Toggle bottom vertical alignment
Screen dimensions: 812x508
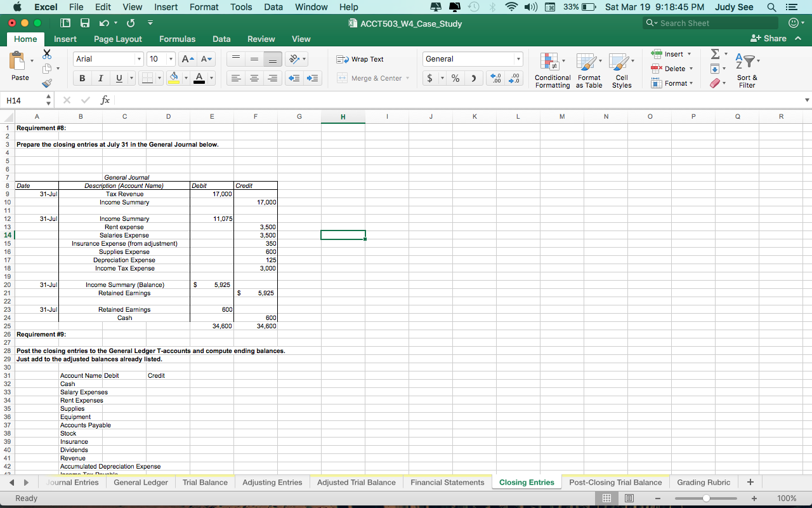tap(273, 59)
